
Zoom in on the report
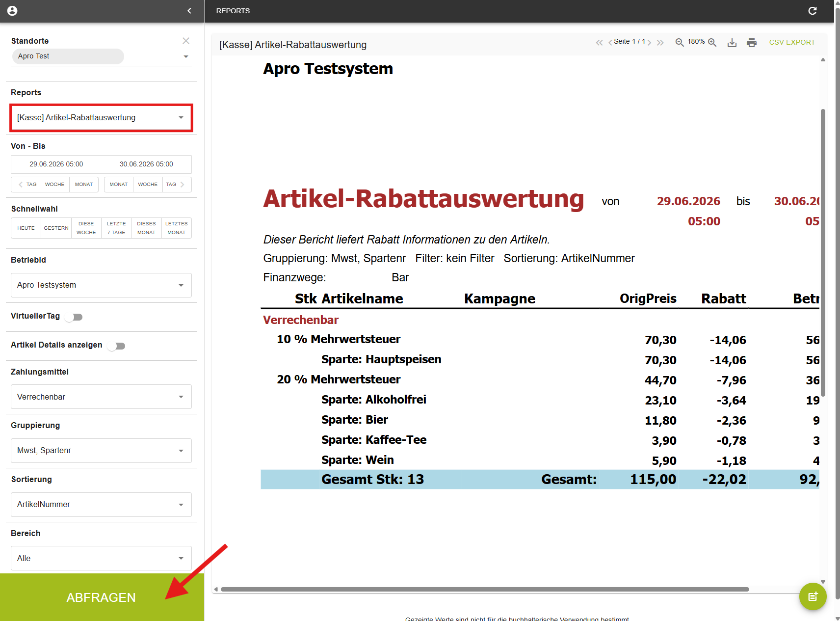712,43
